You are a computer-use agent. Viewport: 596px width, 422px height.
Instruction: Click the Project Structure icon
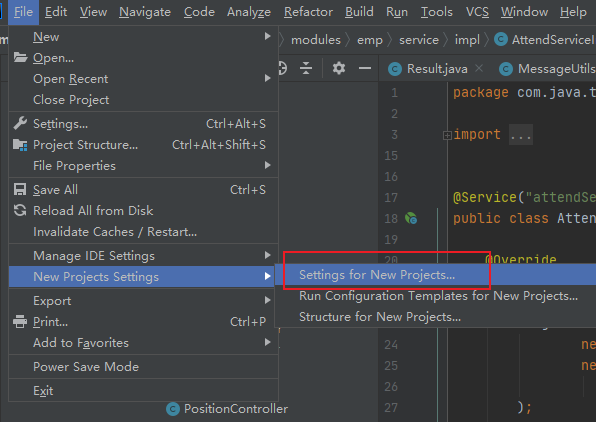(x=20, y=145)
